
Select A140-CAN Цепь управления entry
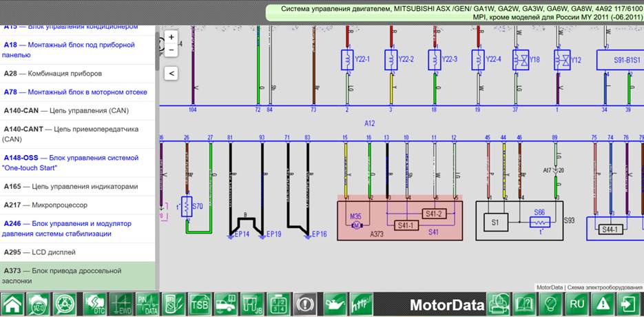pos(77,110)
